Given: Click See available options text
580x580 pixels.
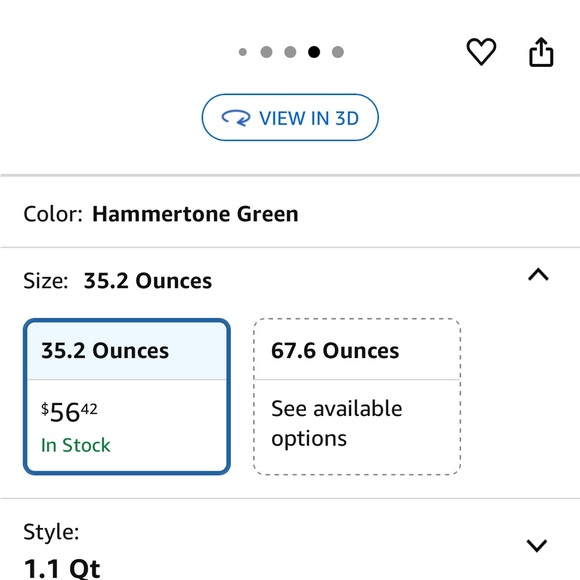Looking at the screenshot, I should (337, 424).
